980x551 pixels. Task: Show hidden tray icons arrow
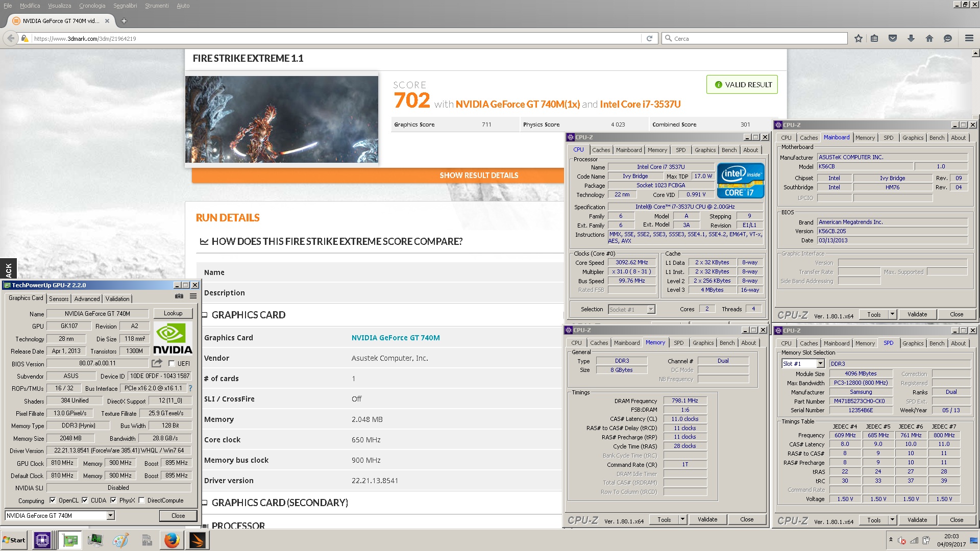pos(891,539)
